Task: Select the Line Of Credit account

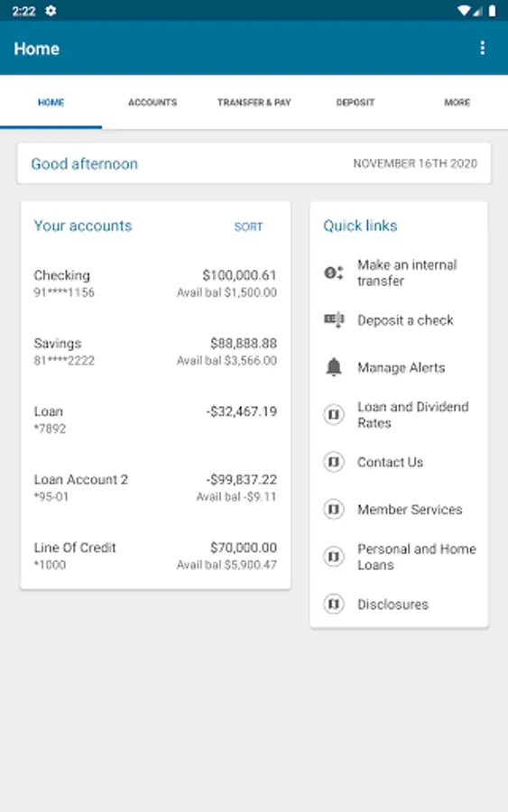Action: [x=155, y=556]
